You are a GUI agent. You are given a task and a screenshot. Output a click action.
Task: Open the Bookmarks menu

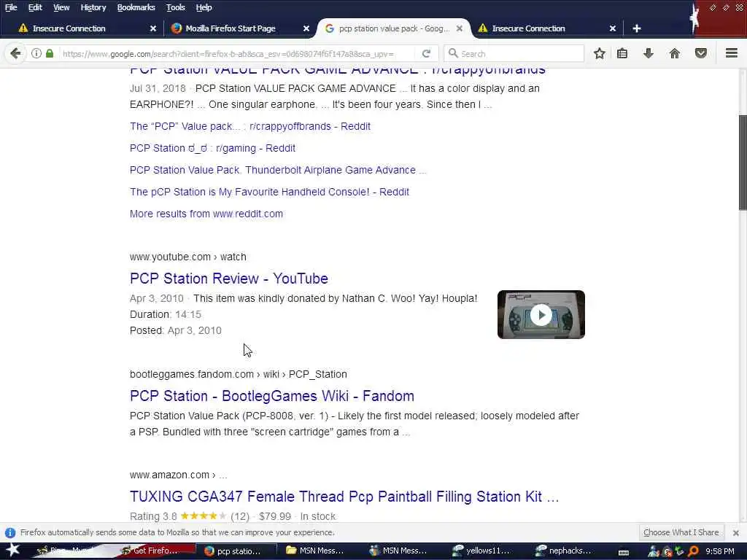136,7
